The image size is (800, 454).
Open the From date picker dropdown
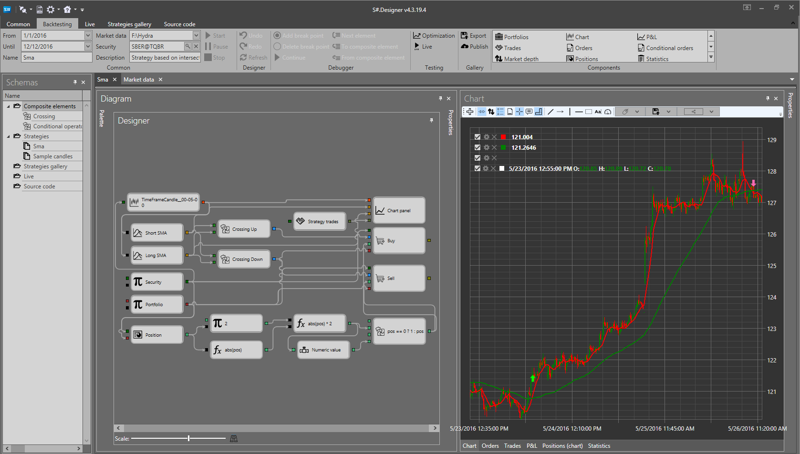(x=88, y=36)
